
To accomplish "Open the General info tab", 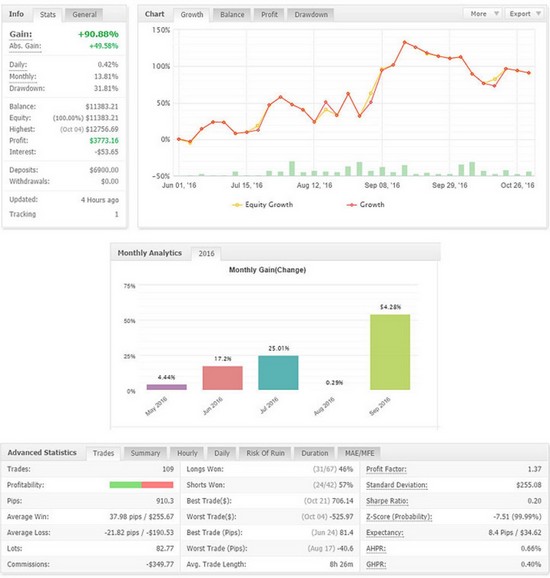I will [84, 15].
